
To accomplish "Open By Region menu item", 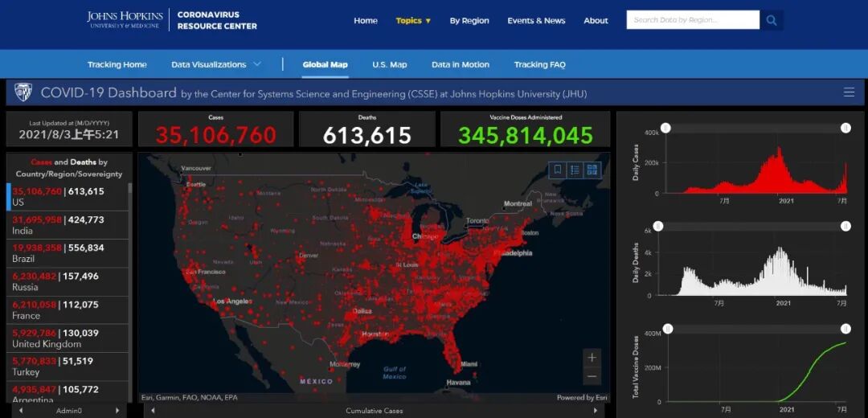I will tap(469, 20).
